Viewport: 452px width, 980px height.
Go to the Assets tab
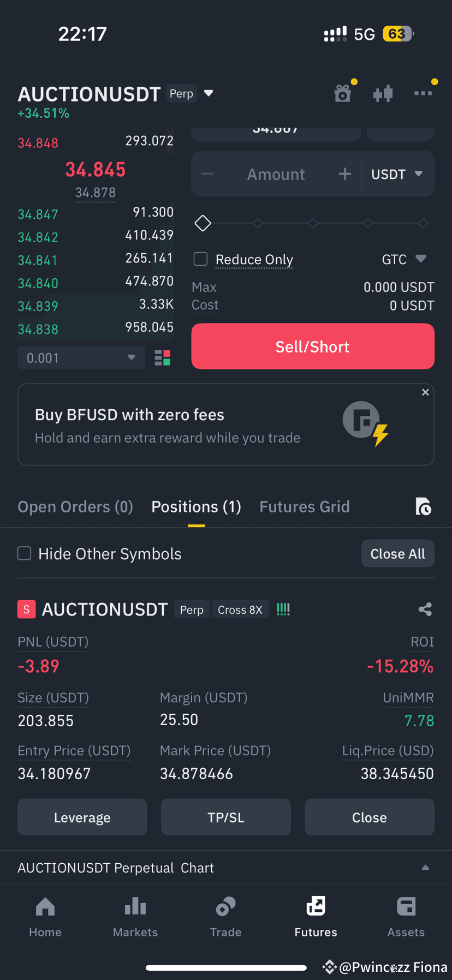pos(406,917)
